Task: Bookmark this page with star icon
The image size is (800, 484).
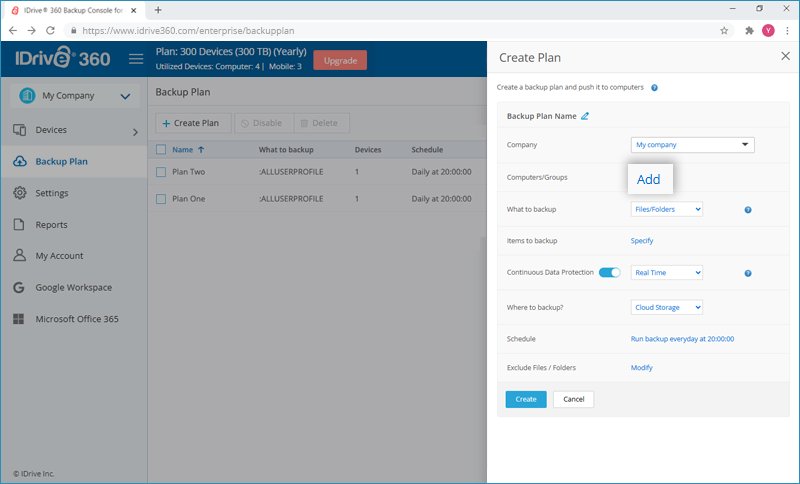Action: [724, 31]
